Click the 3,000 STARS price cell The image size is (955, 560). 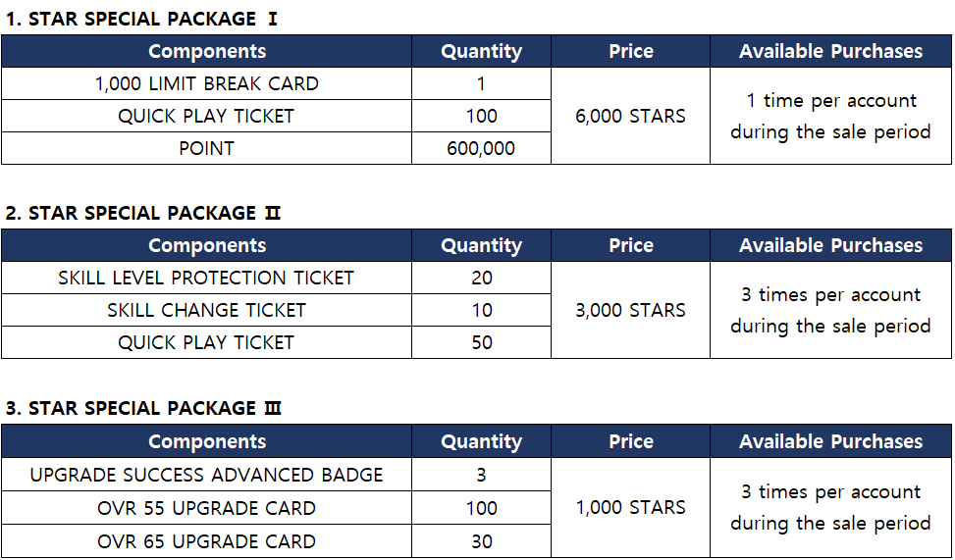[630, 310]
